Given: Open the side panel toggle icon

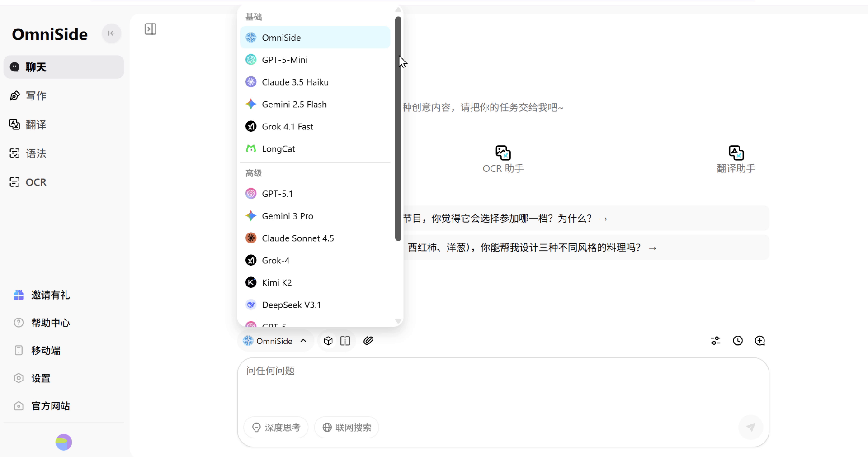Looking at the screenshot, I should pyautogui.click(x=150, y=29).
